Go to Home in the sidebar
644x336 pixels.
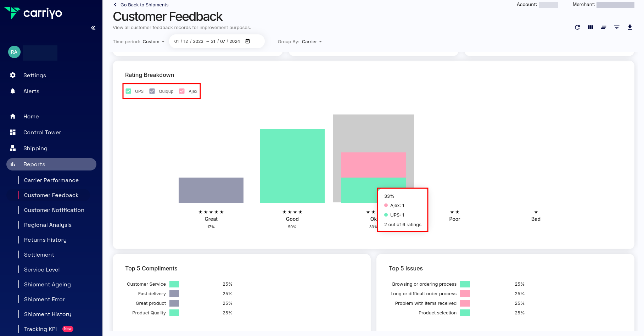[x=31, y=116]
